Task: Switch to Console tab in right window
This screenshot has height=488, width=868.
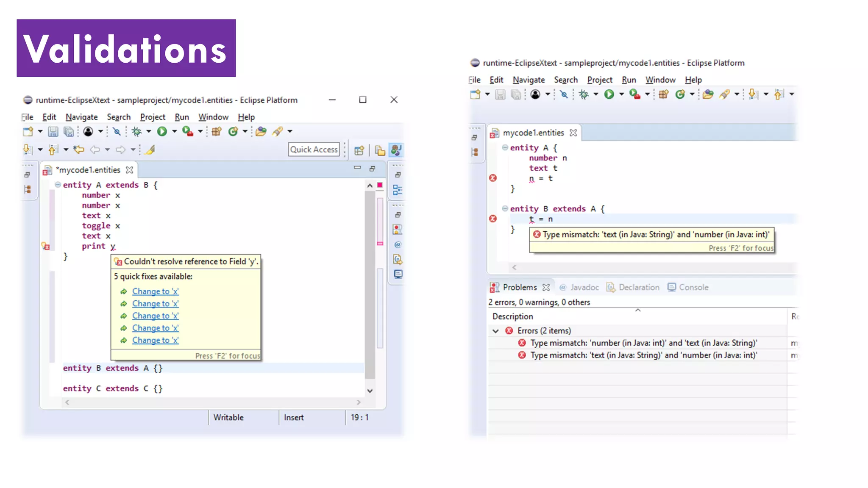Action: point(688,287)
